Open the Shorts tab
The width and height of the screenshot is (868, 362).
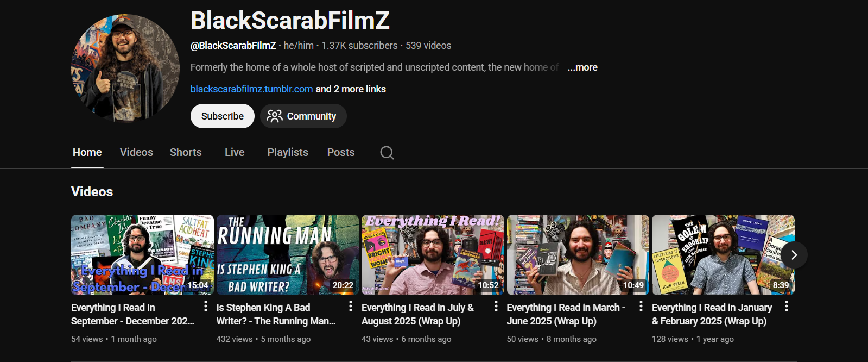186,152
